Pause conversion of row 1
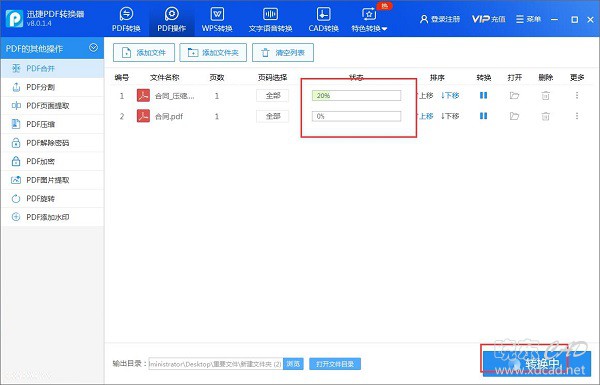Viewport: 600px width, 385px height. coord(483,95)
